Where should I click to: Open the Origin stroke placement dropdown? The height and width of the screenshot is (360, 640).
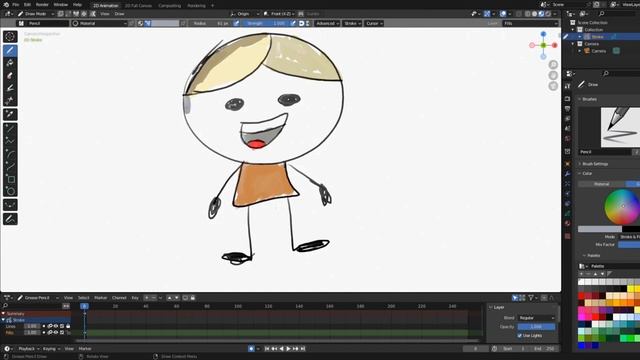point(244,13)
